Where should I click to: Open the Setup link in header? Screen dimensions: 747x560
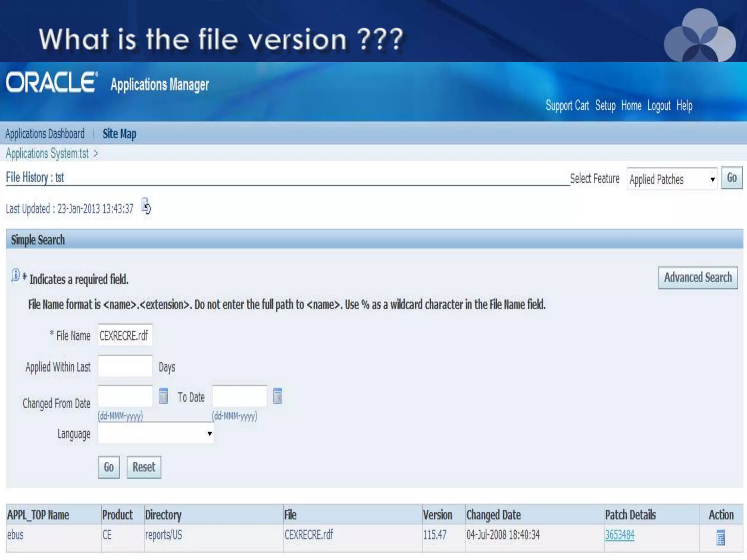(x=605, y=106)
